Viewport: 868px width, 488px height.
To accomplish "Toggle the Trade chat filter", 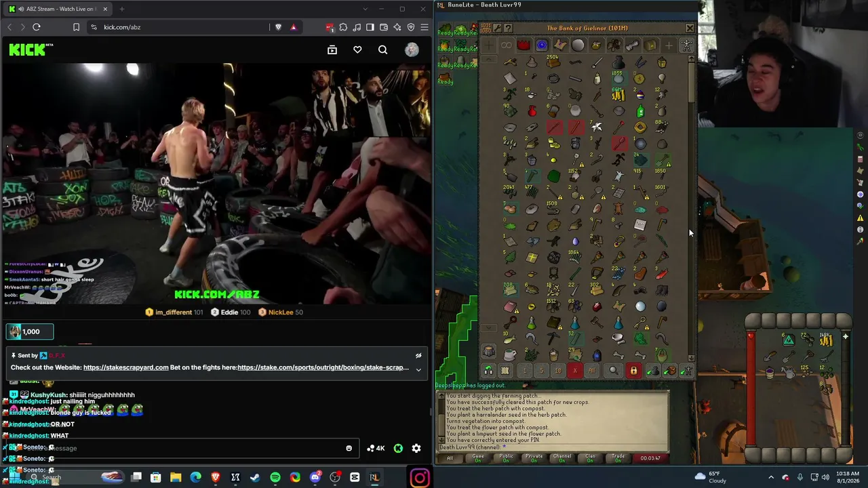I will point(618,458).
